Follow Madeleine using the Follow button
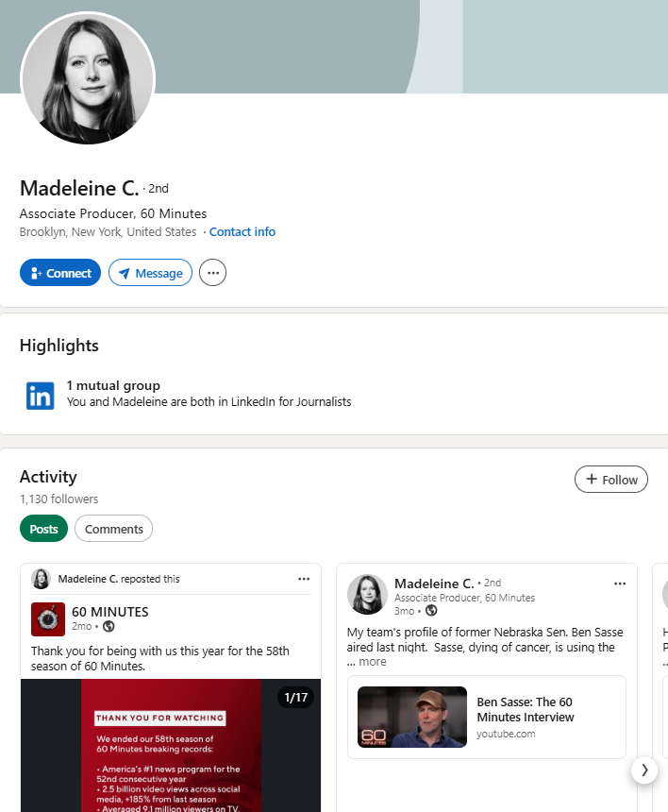This screenshot has height=812, width=668. (611, 479)
